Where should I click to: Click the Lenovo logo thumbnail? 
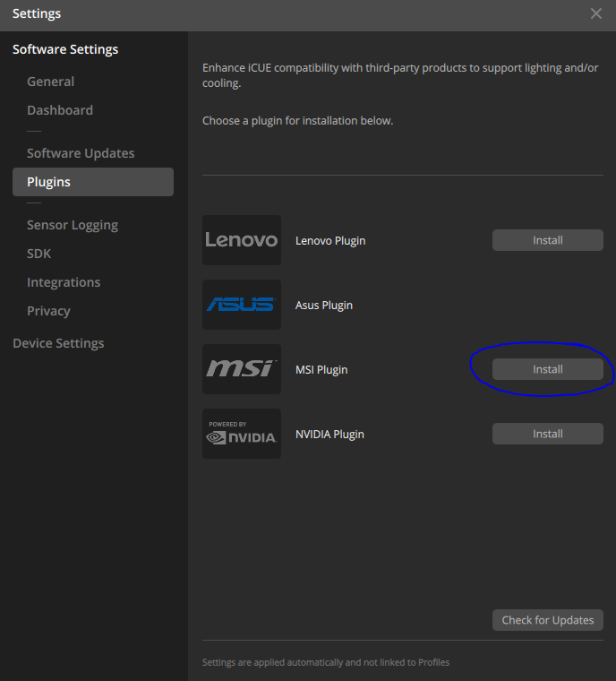(242, 240)
